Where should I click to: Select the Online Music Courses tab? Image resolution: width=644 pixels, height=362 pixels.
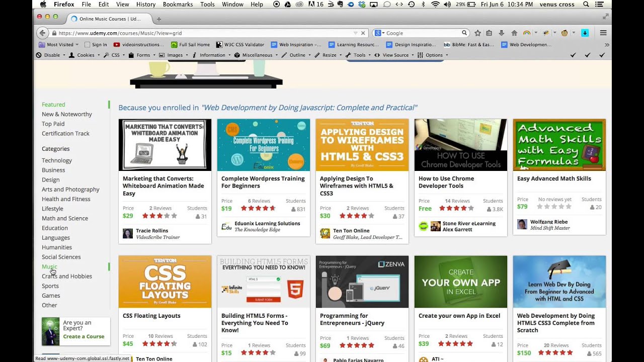coord(109,19)
